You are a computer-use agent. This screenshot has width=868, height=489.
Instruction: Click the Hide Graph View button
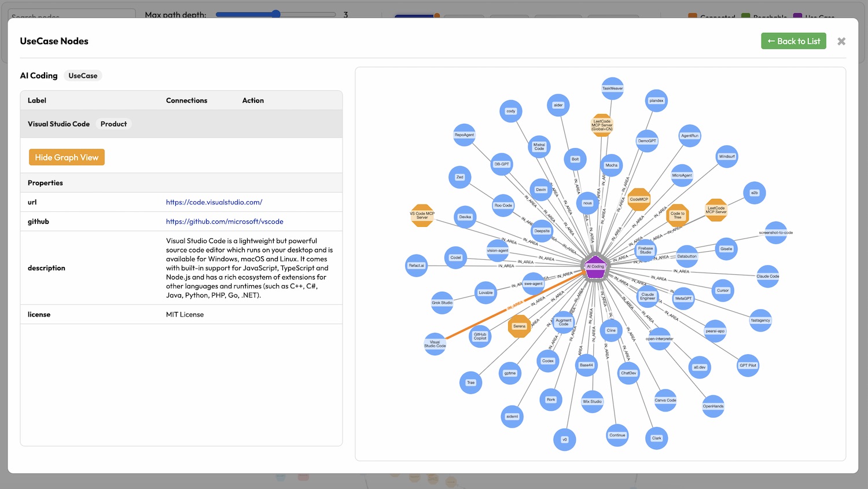tap(67, 157)
